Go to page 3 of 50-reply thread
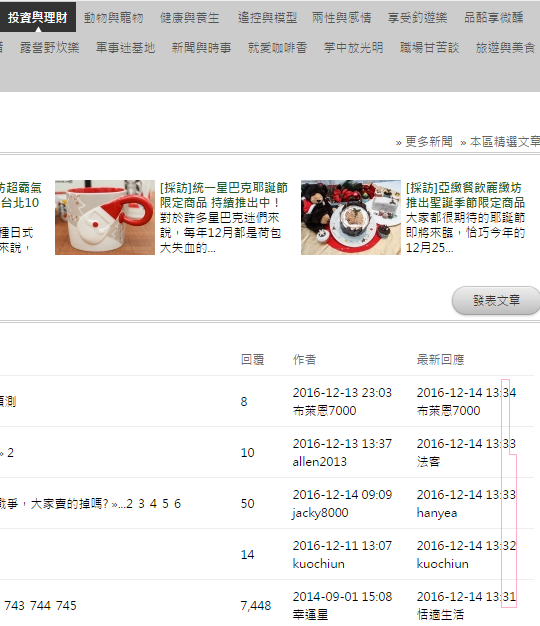Image resolution: width=540 pixels, height=626 pixels. [141, 504]
